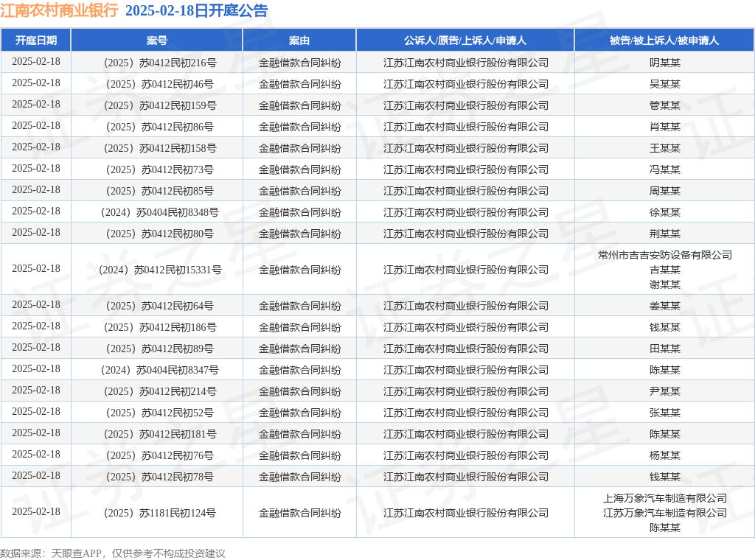Click the 开庭日期 column header
Screen dimensions: 755x560
36,41
